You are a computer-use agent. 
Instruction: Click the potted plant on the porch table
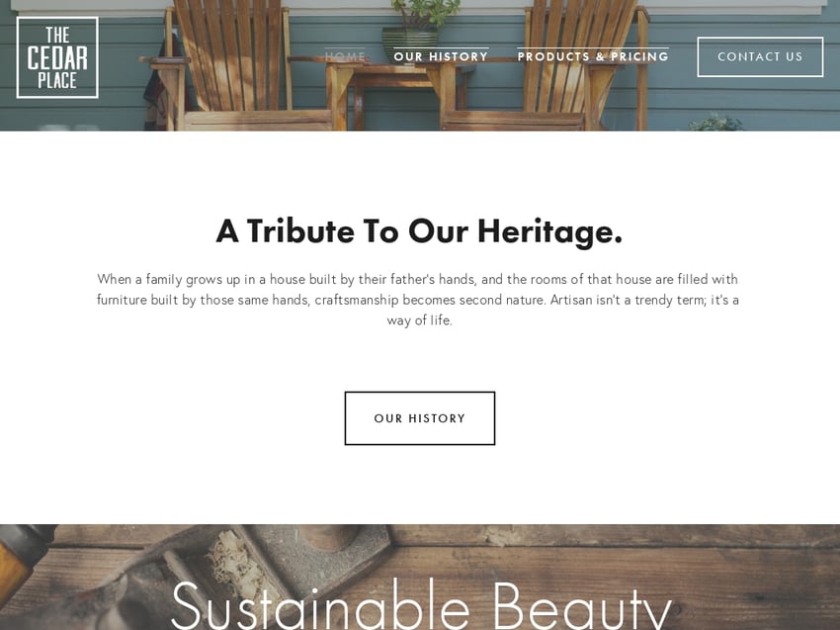pyautogui.click(x=418, y=30)
